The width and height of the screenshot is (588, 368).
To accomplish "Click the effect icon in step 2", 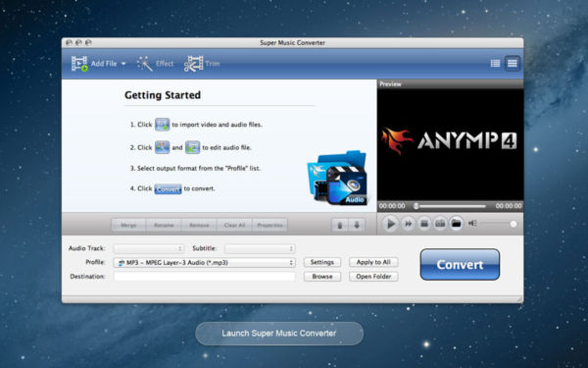I will pos(162,147).
